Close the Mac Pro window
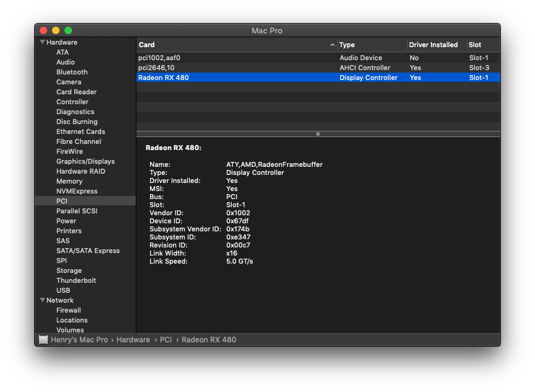This screenshot has width=535, height=392. coord(43,30)
